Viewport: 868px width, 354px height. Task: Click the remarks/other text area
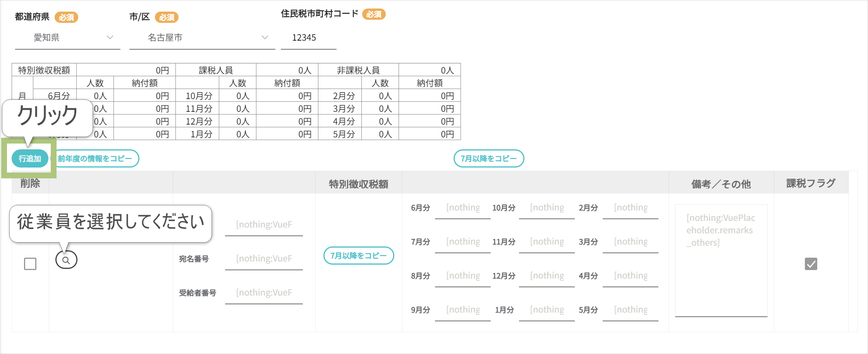[721, 260]
